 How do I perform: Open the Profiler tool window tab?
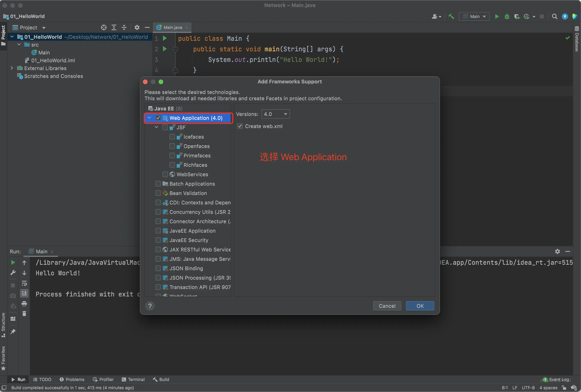point(103,379)
